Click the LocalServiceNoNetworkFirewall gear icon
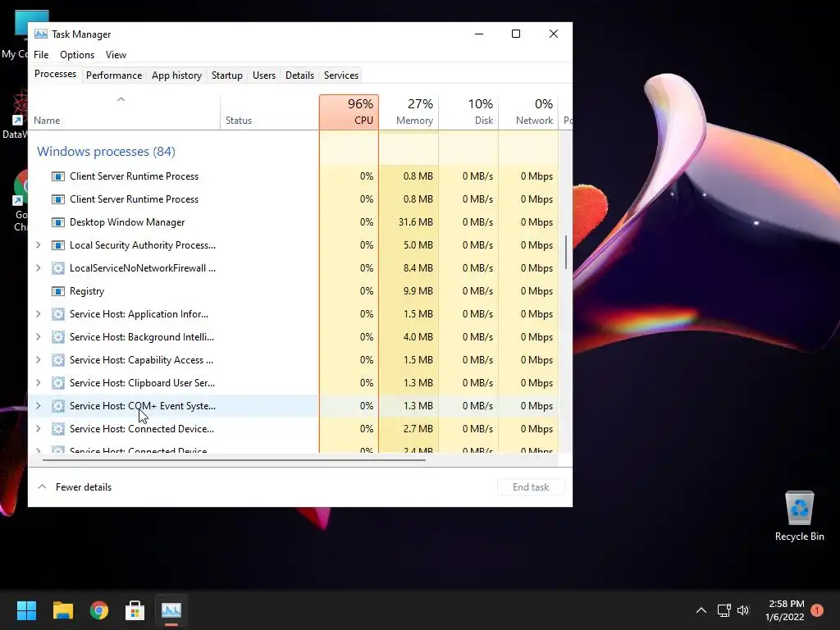 58,268
